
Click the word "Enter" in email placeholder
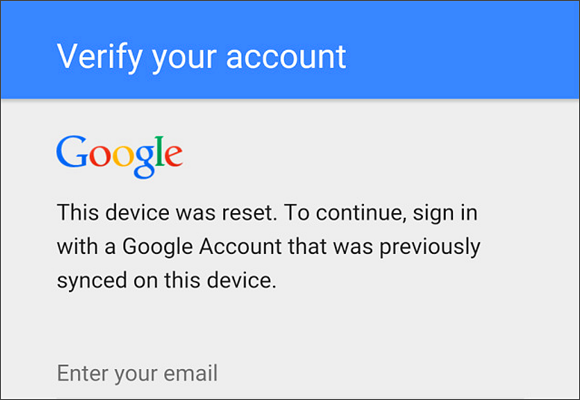pyautogui.click(x=83, y=373)
